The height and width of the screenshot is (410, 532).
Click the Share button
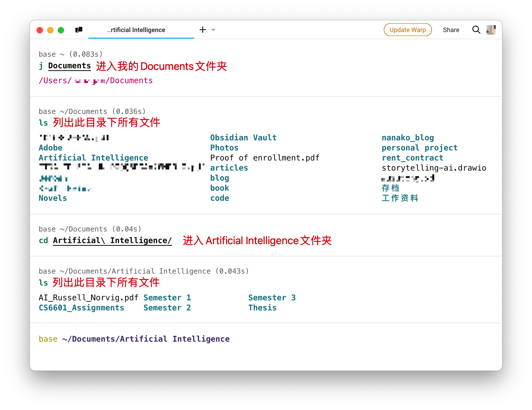451,30
